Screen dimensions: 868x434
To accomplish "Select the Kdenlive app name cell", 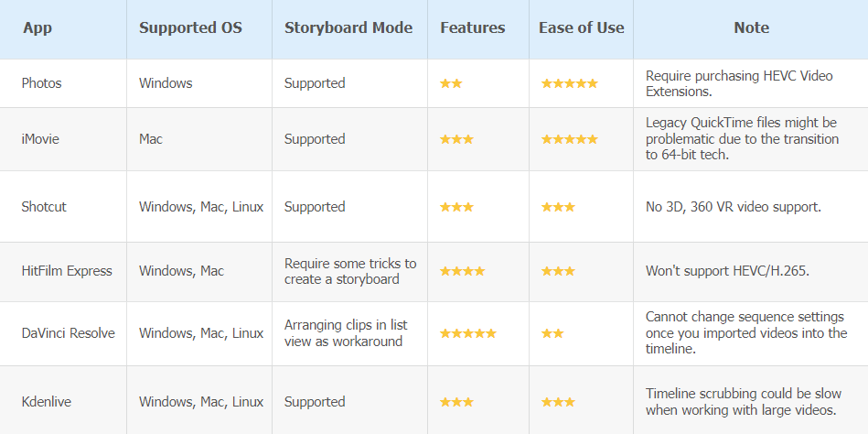I will tap(47, 402).
